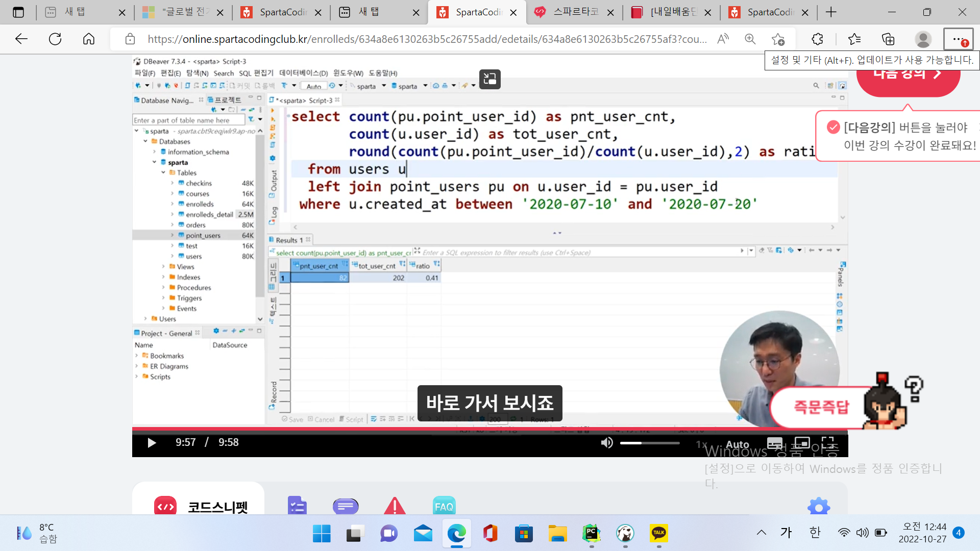The width and height of the screenshot is (980, 551).
Task: Go to the browser home page
Action: [x=89, y=39]
